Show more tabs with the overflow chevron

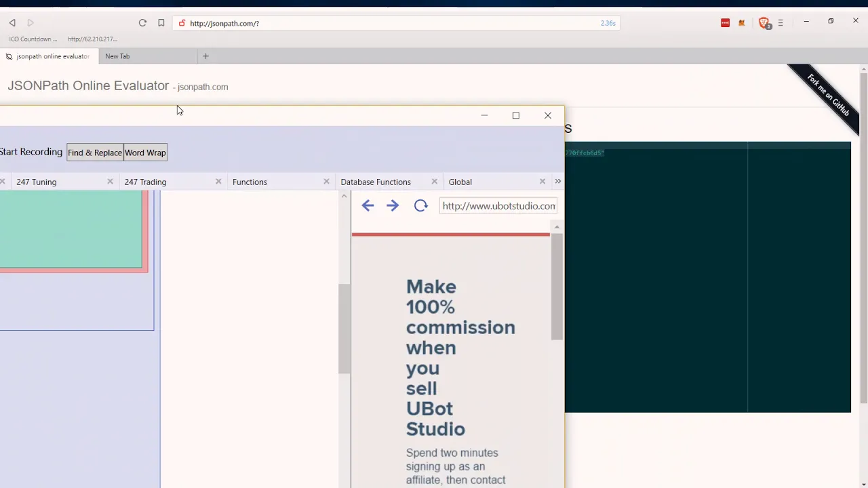click(x=558, y=182)
